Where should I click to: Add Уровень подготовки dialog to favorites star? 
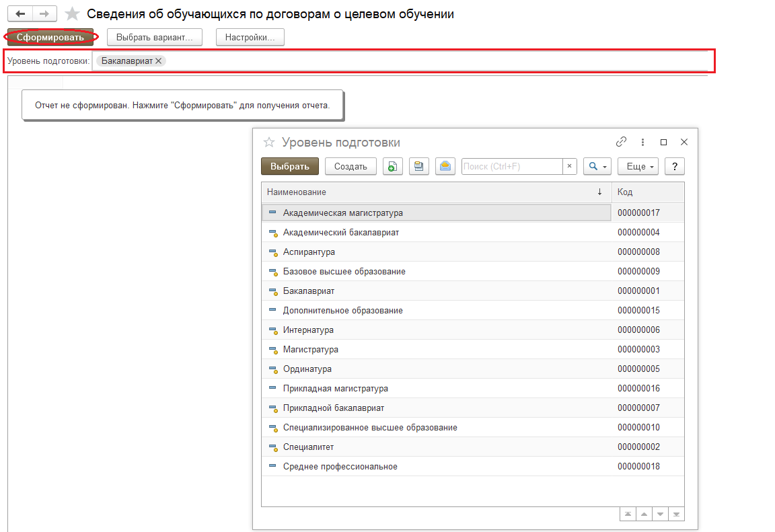click(x=269, y=143)
